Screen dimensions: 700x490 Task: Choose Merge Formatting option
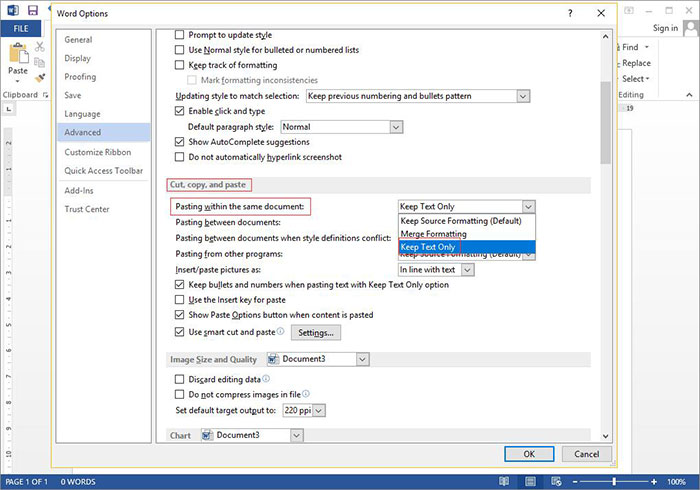pyautogui.click(x=467, y=234)
